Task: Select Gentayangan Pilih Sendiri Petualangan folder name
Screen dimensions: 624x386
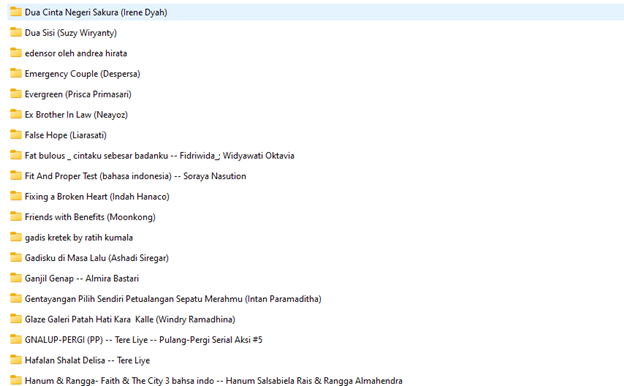Action: 173,299
